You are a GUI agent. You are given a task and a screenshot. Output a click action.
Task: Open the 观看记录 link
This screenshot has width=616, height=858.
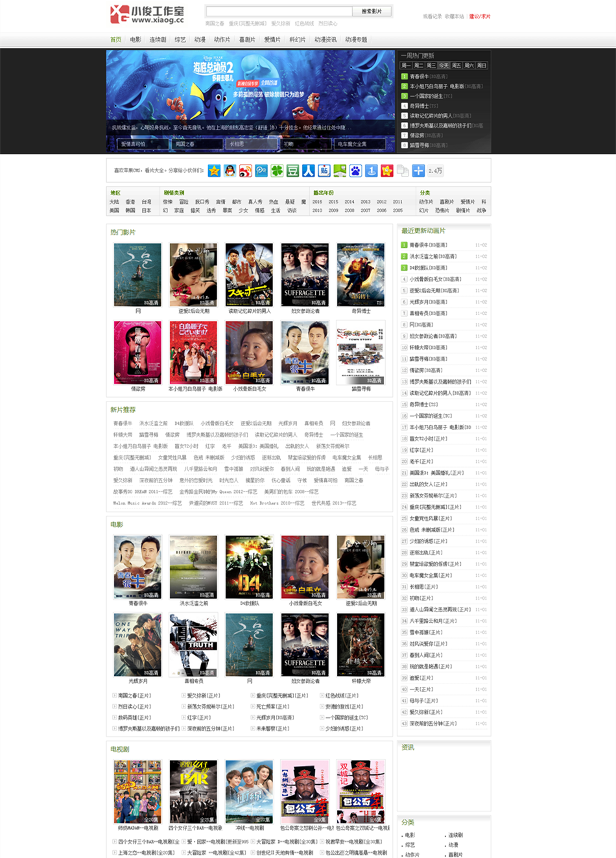pyautogui.click(x=432, y=16)
